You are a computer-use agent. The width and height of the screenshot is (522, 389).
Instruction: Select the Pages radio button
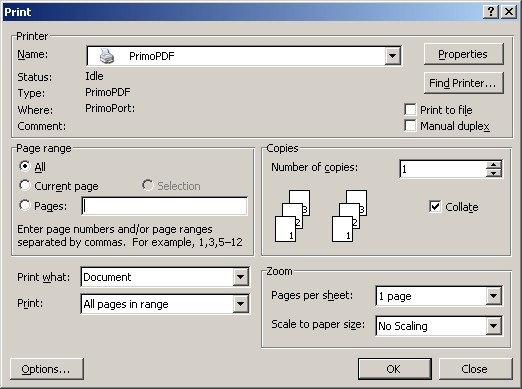pyautogui.click(x=25, y=205)
